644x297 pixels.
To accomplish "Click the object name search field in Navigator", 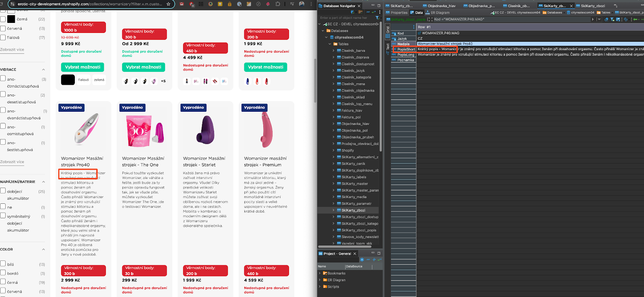I will [x=345, y=18].
